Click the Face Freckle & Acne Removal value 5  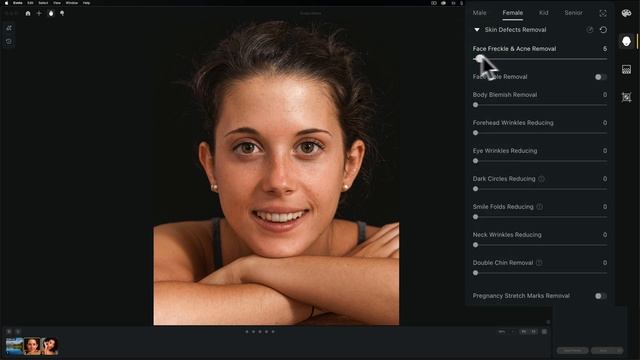click(x=604, y=49)
